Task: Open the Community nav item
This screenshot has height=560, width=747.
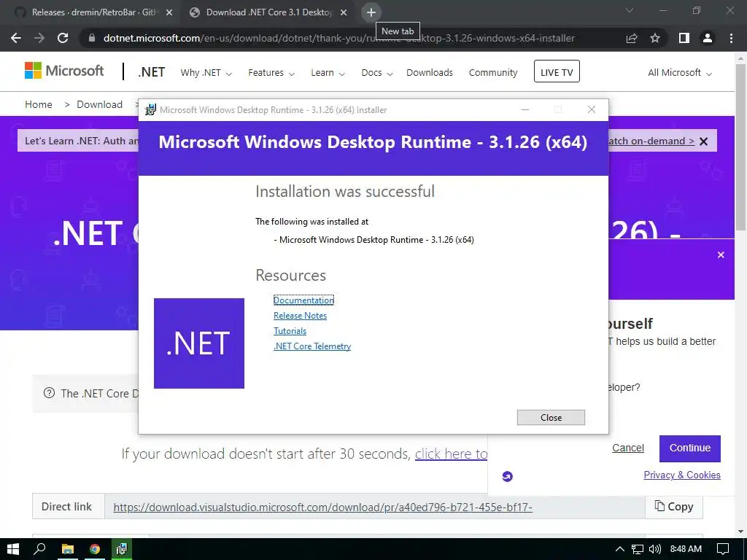Action: [493, 73]
